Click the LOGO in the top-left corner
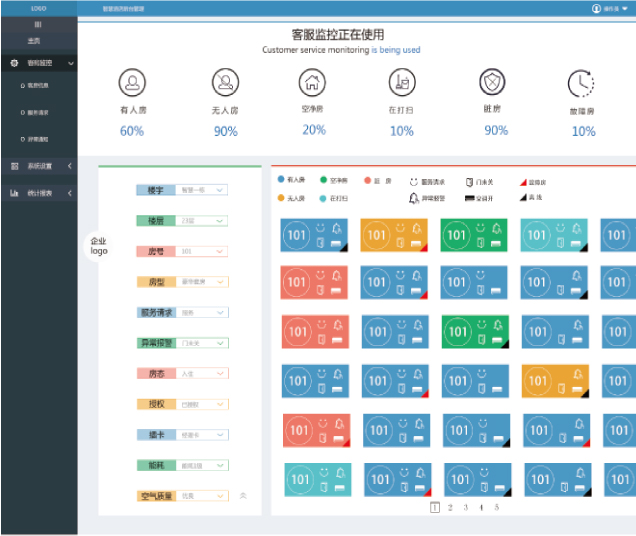 click(x=39, y=9)
